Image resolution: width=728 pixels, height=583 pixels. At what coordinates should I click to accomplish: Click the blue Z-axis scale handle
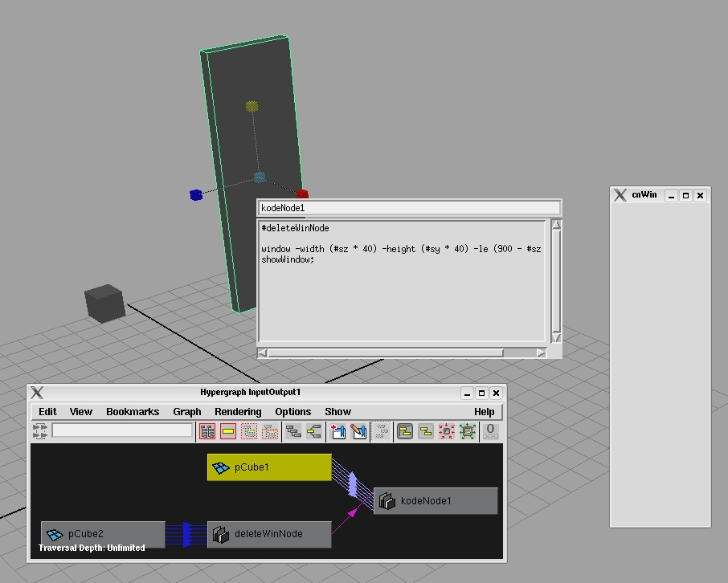tap(196, 195)
